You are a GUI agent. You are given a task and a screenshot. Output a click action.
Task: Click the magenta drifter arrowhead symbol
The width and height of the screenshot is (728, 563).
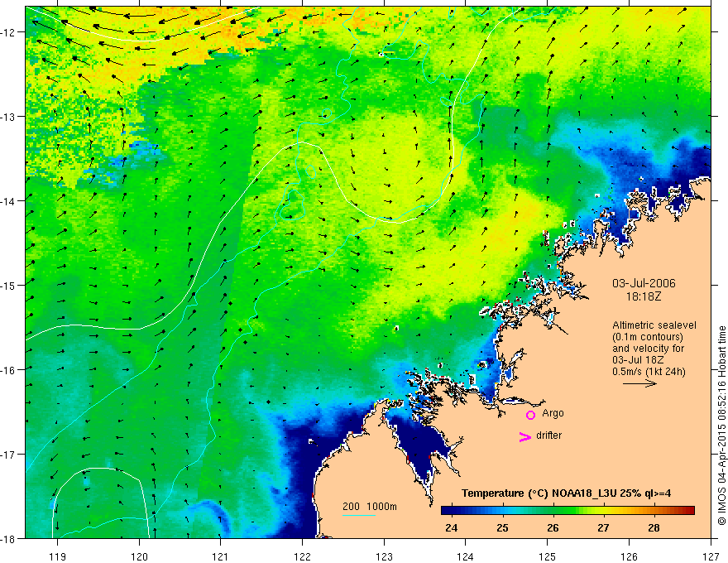pyautogui.click(x=524, y=436)
